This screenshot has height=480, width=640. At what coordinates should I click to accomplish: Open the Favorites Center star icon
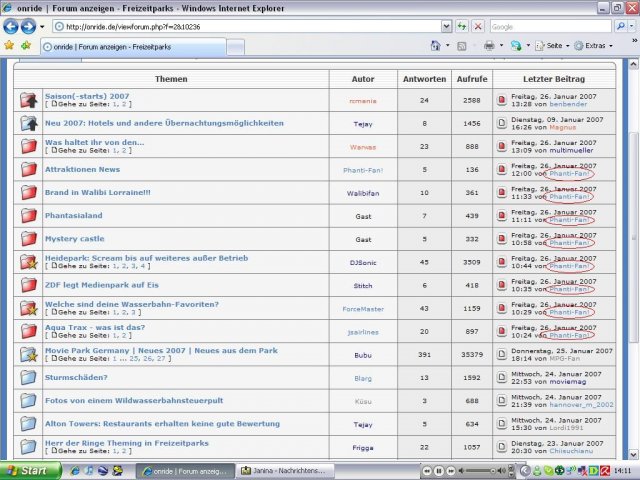click(9, 45)
